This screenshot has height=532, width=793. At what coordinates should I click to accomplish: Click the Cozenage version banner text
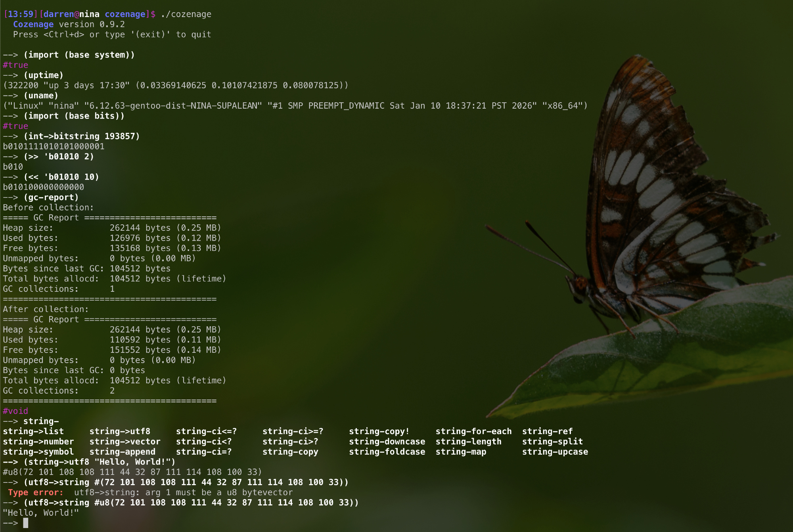coord(69,24)
